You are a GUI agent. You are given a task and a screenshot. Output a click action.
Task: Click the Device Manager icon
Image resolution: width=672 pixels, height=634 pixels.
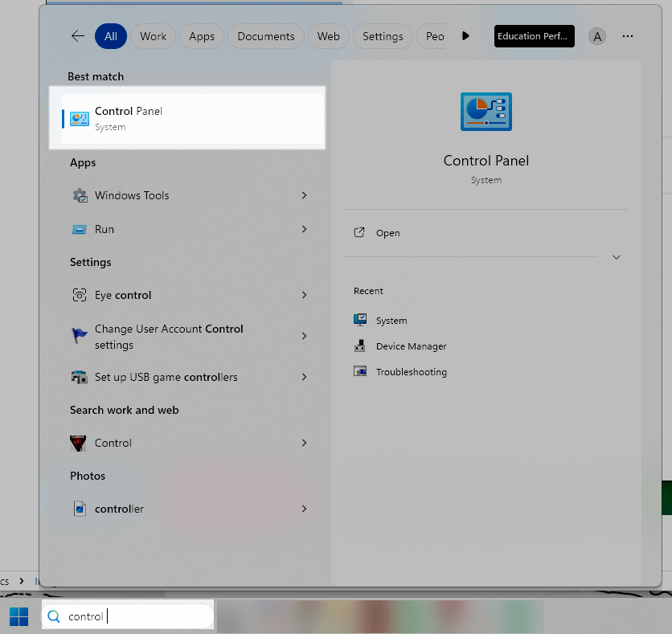[360, 346]
